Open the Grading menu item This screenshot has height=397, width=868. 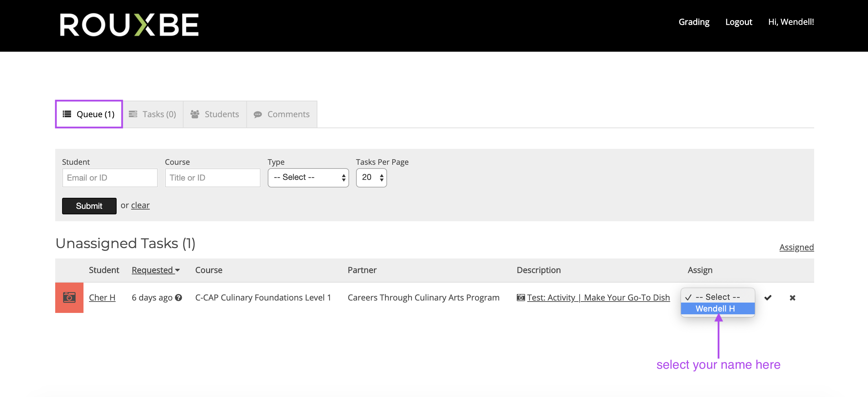pyautogui.click(x=694, y=22)
